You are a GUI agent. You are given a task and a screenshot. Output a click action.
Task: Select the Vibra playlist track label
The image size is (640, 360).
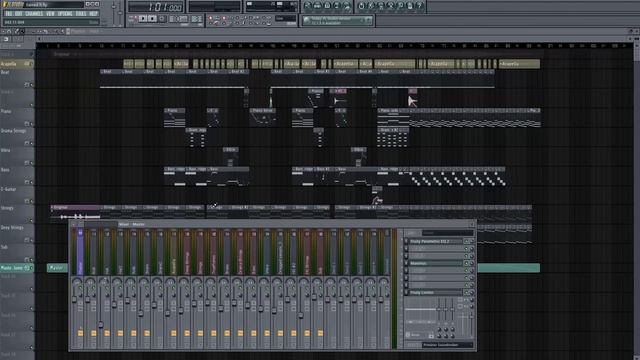(6, 150)
